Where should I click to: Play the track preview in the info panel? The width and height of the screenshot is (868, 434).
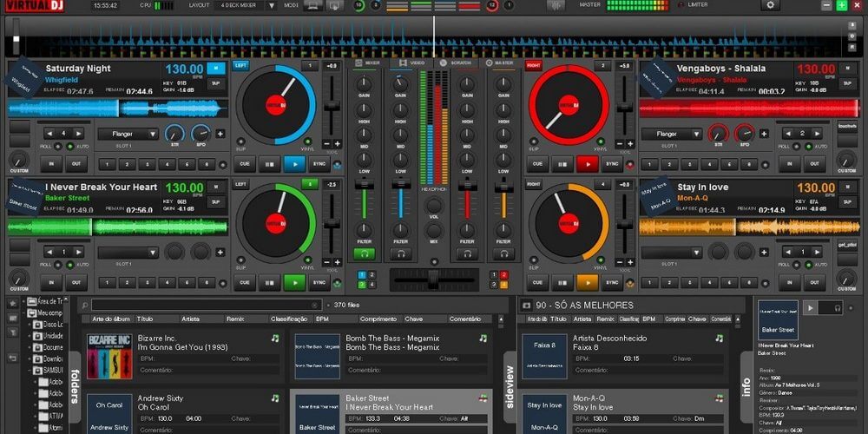811,308
